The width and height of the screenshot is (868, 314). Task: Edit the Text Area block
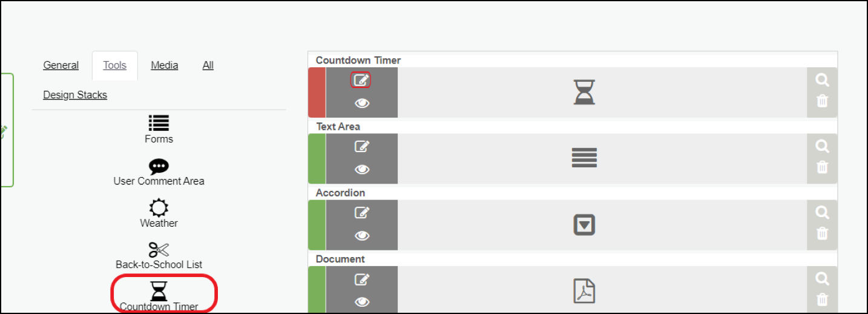pos(361,146)
